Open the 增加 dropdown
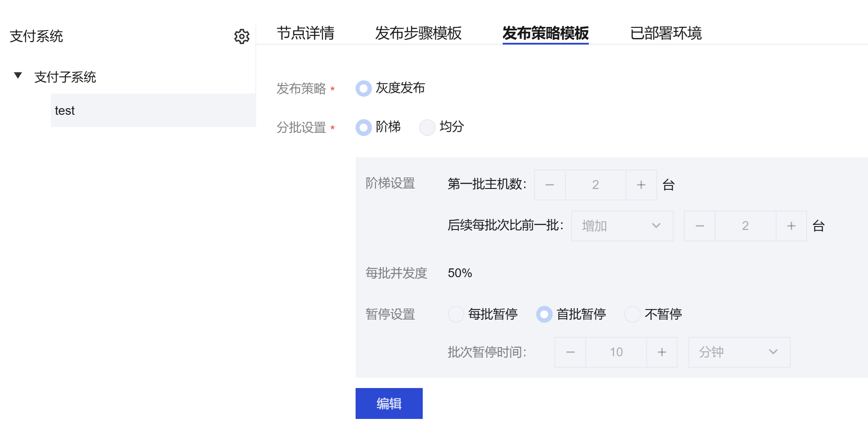This screenshot has width=868, height=441. tap(622, 226)
